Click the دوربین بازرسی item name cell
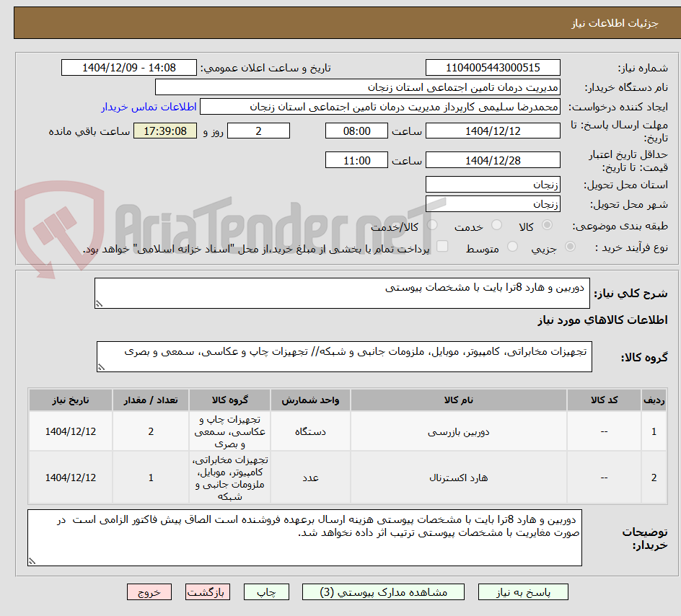The image size is (681, 616). (x=459, y=431)
